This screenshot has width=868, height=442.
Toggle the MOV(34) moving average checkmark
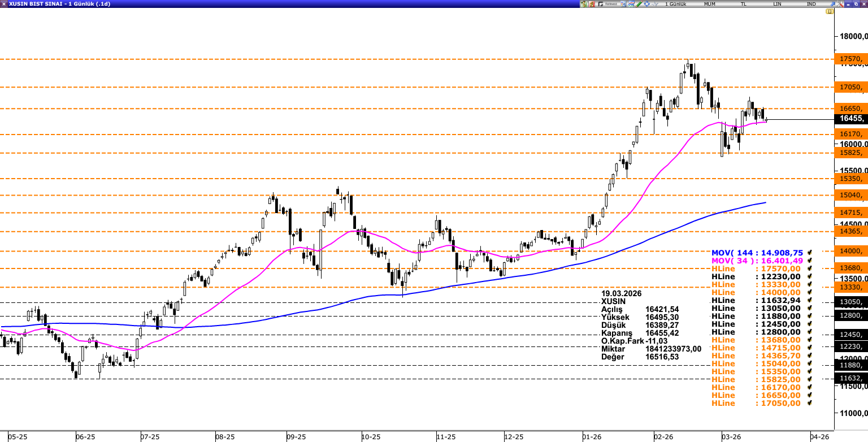click(x=810, y=261)
